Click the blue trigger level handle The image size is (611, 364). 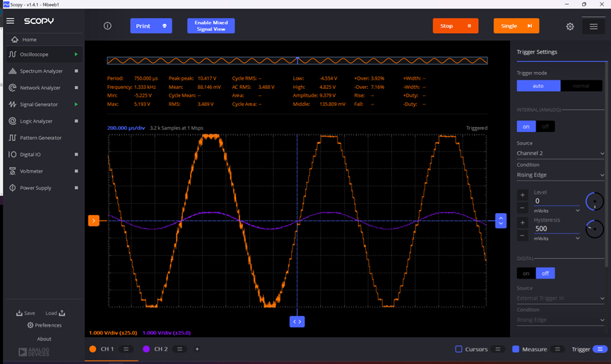[x=501, y=221]
